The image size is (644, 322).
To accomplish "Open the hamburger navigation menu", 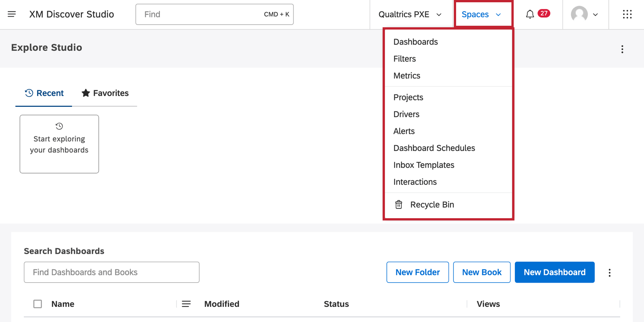I will click(12, 14).
